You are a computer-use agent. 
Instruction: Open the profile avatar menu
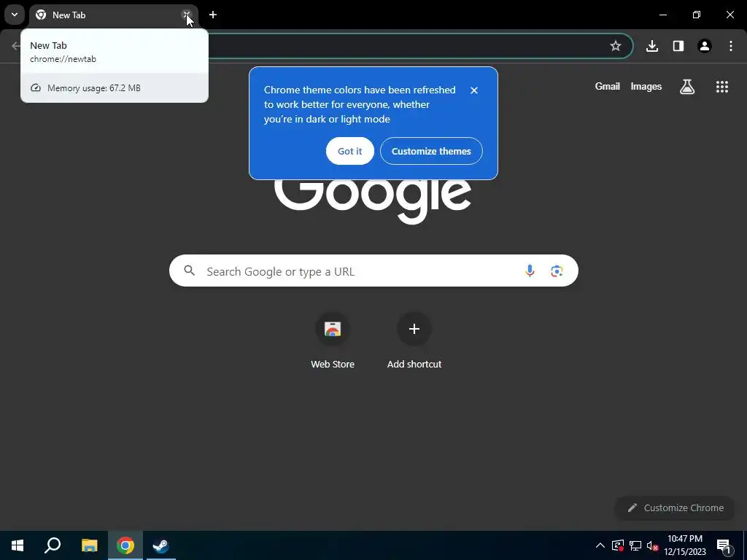[705, 46]
